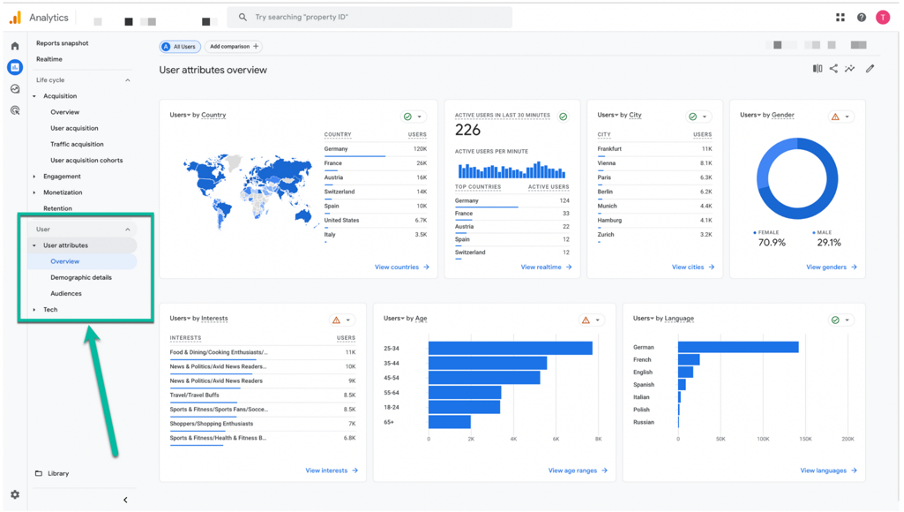The image size is (904, 512).
Task: Share this report using share icon
Action: coord(834,69)
